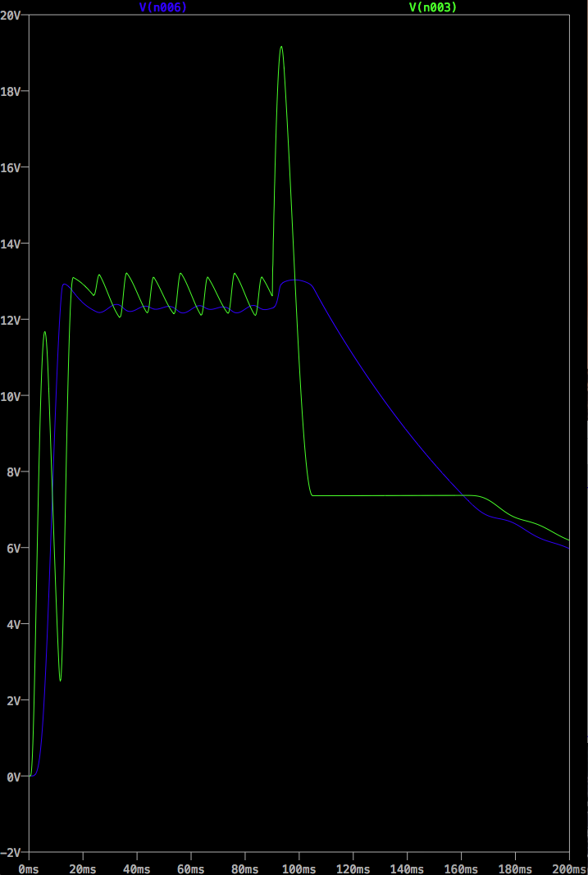This screenshot has height=875, width=588.
Task: Click the 2V vertical axis label
Action: (14, 700)
